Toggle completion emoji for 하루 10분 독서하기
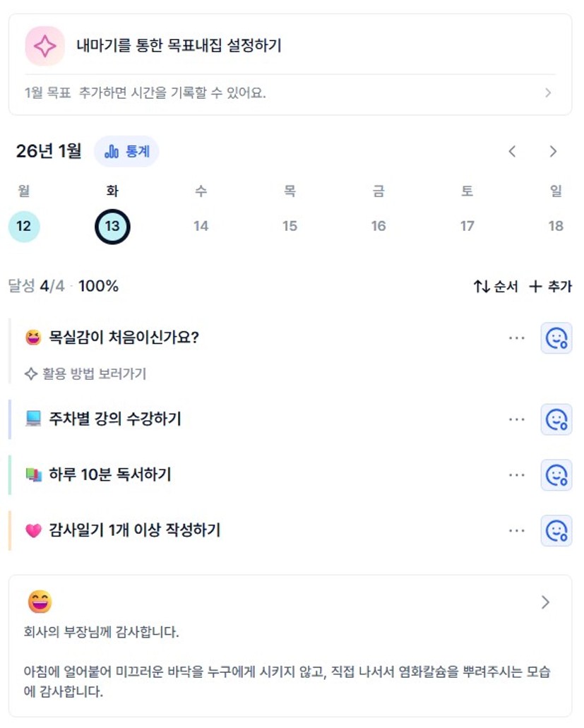584x728 pixels. tap(556, 475)
